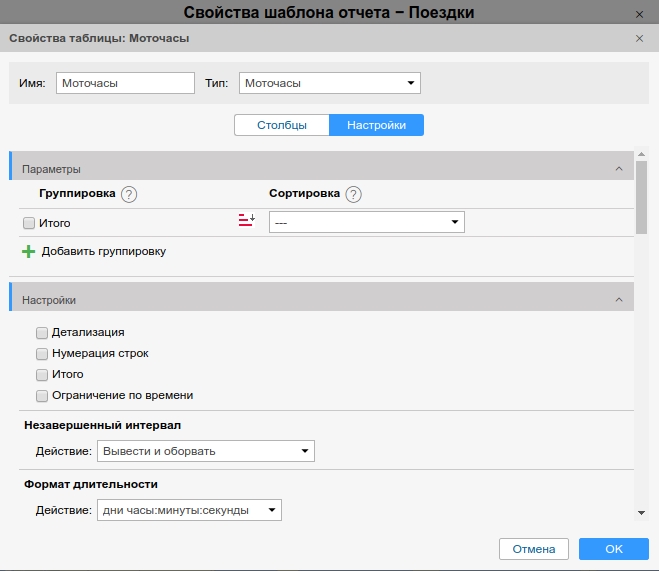Open the Тип dropdown
The image size is (659, 571).
(x=329, y=83)
